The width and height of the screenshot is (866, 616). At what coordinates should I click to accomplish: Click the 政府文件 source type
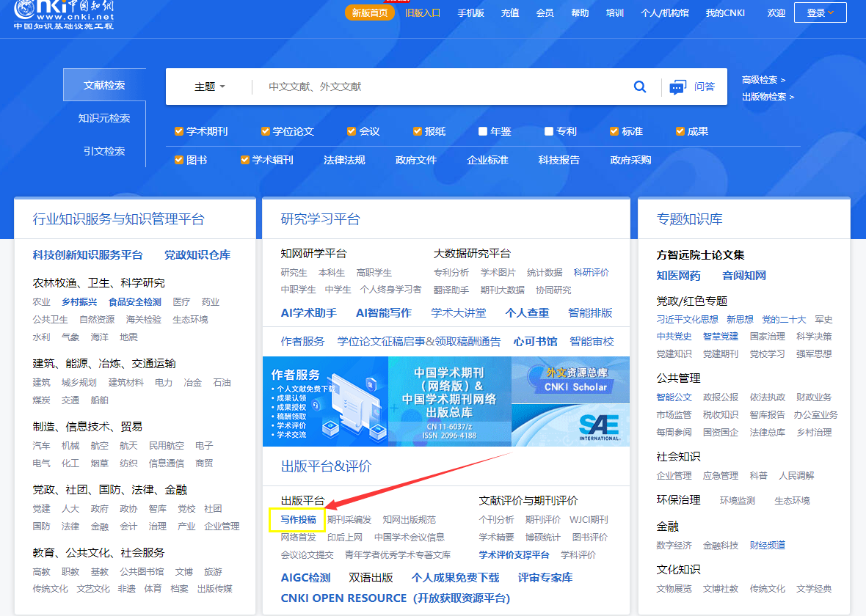pyautogui.click(x=416, y=160)
